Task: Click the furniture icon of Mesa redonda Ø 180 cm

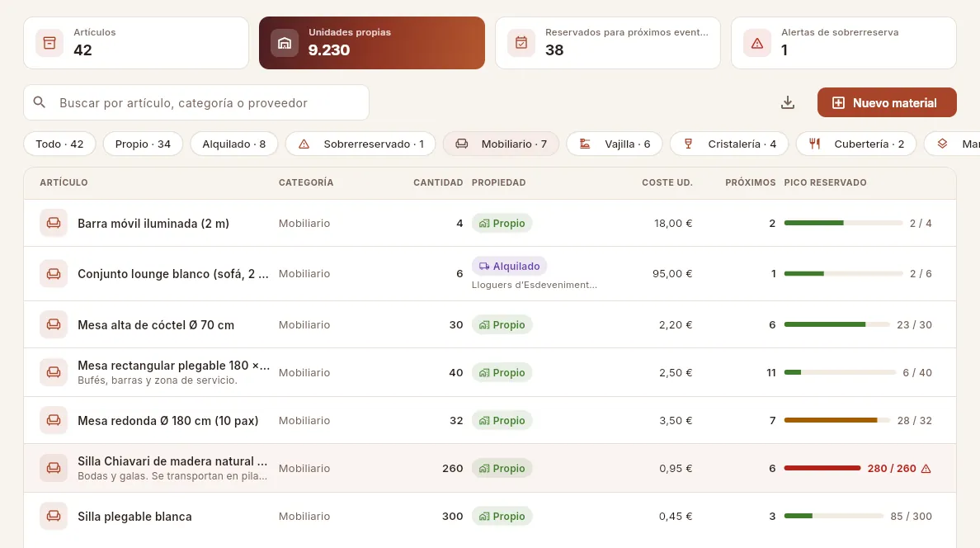Action: [x=54, y=420]
